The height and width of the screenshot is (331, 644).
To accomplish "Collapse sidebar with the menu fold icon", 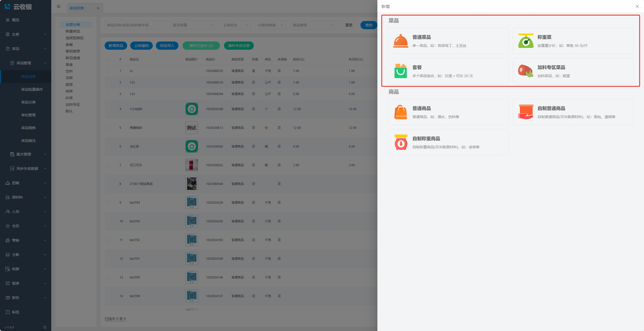I will (x=59, y=6).
